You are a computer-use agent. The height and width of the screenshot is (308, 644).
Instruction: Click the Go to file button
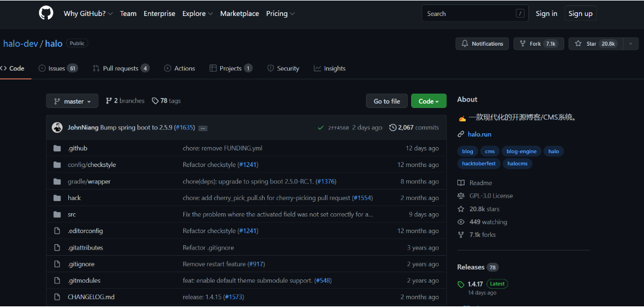pos(387,101)
